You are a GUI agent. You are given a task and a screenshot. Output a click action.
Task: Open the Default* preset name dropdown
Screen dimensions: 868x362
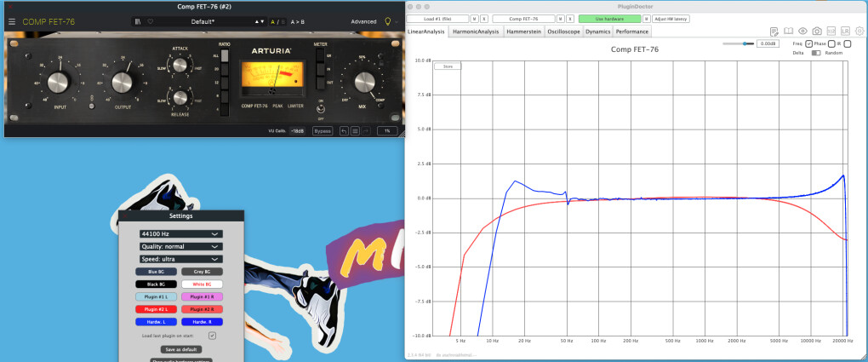pos(203,21)
